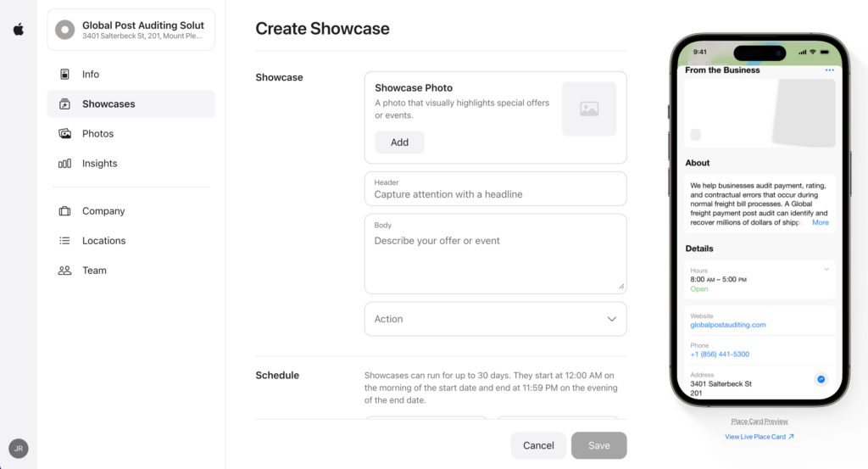Open the Info sidebar icon
The height and width of the screenshot is (469, 868).
tap(64, 74)
